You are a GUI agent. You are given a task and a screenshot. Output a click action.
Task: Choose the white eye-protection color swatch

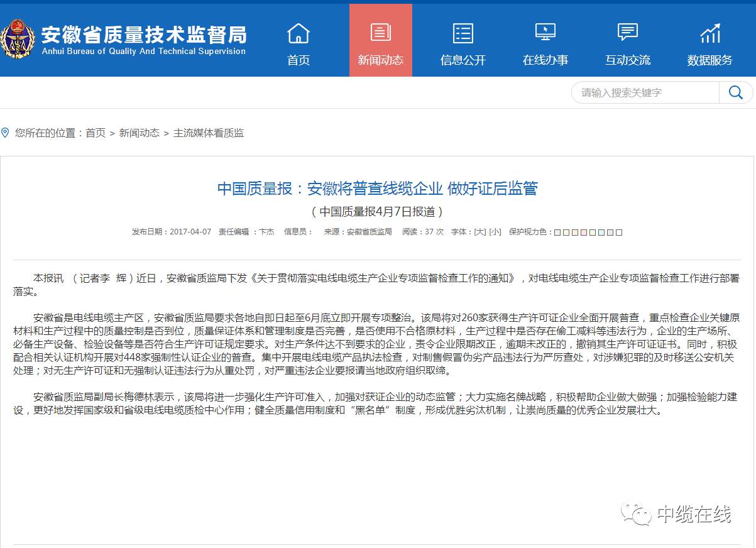pyautogui.click(x=619, y=233)
